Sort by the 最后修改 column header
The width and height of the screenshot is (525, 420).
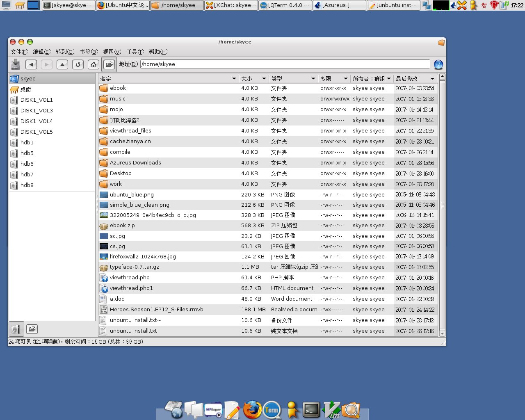415,79
